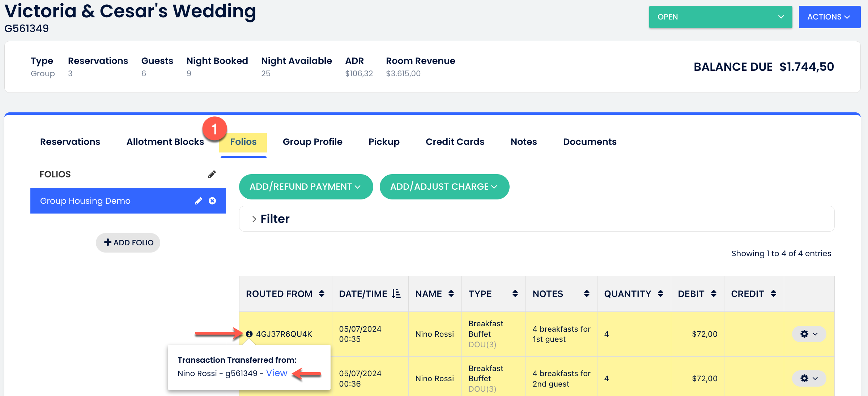Open the ACTIONS menu
868x396 pixels.
(x=829, y=17)
